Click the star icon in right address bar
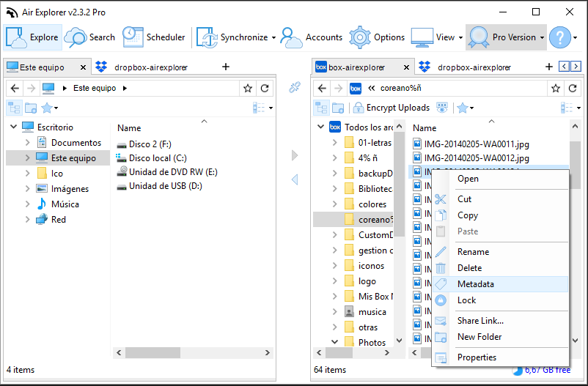This screenshot has width=588, height=386. [x=556, y=88]
